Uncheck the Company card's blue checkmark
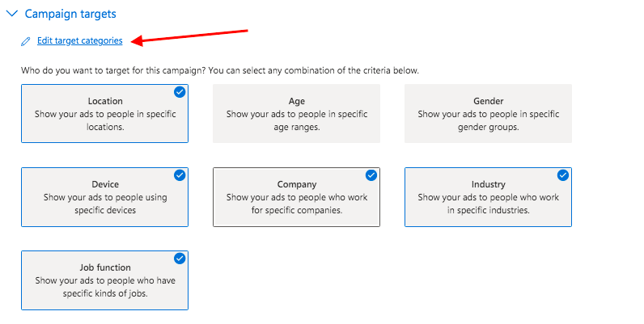 (371, 175)
